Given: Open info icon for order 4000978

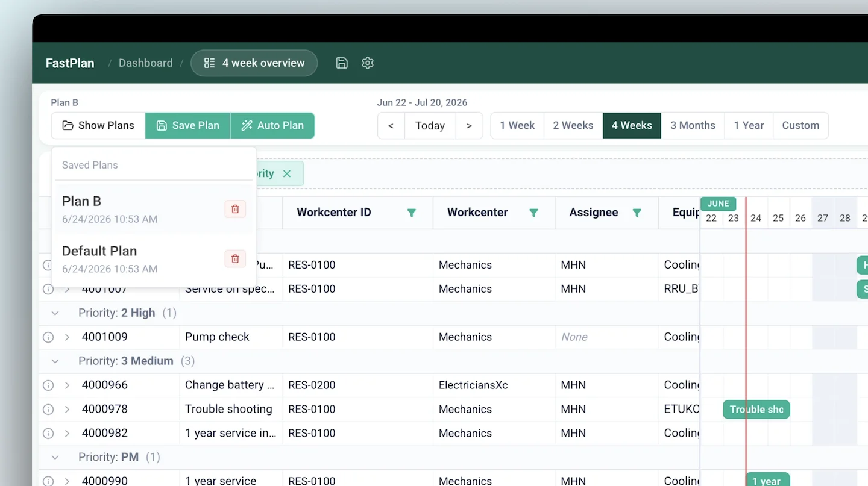Looking at the screenshot, I should pyautogui.click(x=48, y=410).
